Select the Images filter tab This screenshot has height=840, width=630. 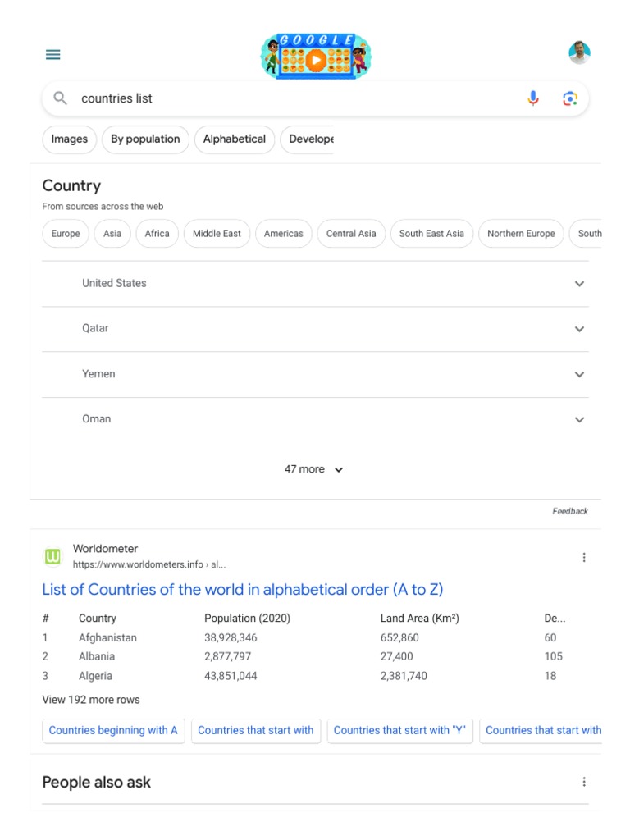click(x=70, y=139)
